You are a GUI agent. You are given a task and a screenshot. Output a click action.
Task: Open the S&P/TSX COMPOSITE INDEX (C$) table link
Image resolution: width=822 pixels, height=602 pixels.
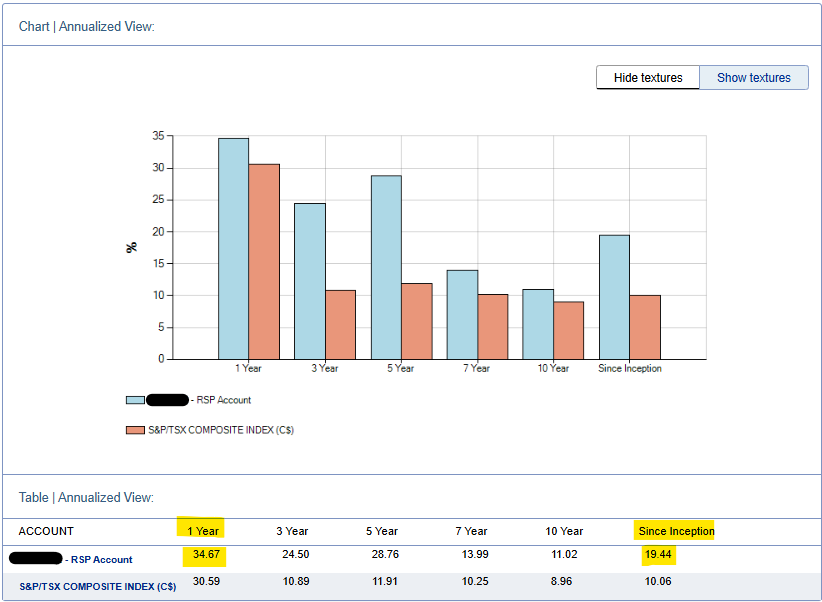pos(98,586)
